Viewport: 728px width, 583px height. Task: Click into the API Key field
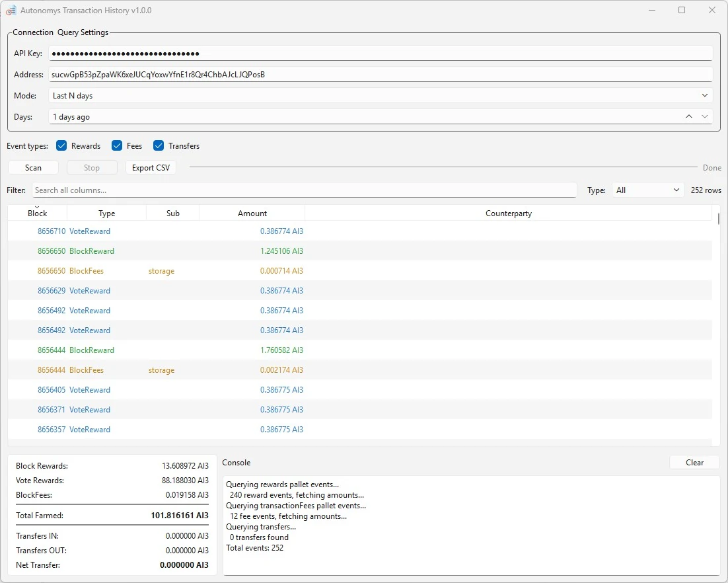pos(381,53)
